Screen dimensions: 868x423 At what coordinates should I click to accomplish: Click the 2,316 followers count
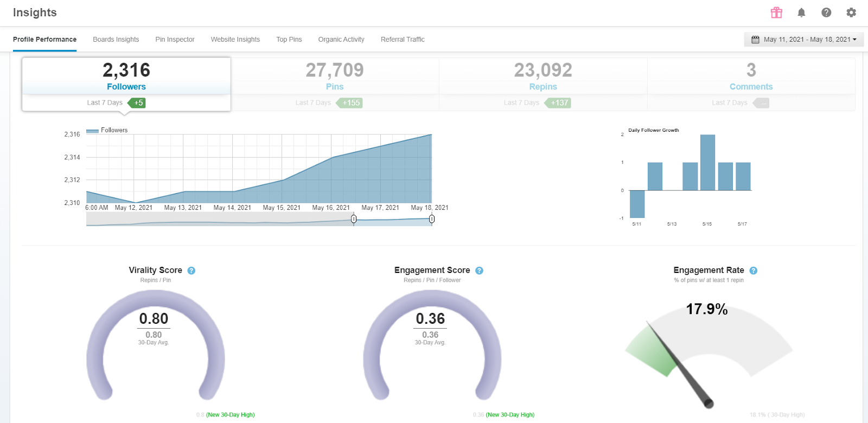pyautogui.click(x=126, y=70)
